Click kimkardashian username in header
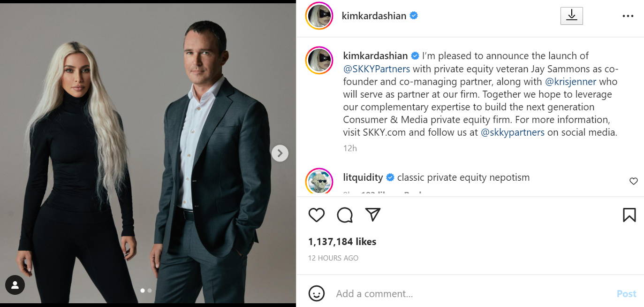This screenshot has height=307, width=644. tap(373, 16)
